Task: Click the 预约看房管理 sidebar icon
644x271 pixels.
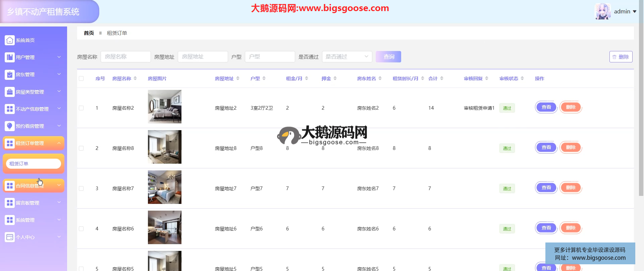Action: click(10, 126)
